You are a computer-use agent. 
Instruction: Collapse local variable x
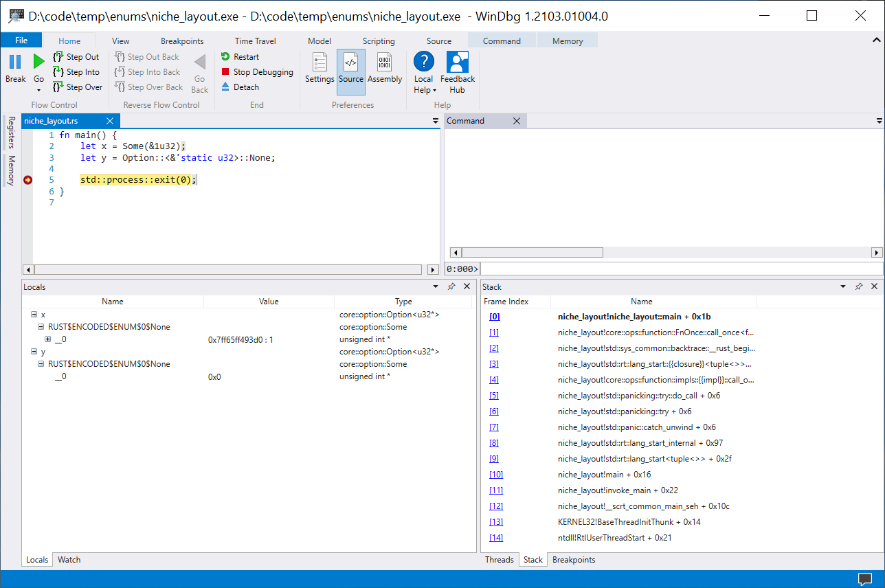pyautogui.click(x=34, y=315)
